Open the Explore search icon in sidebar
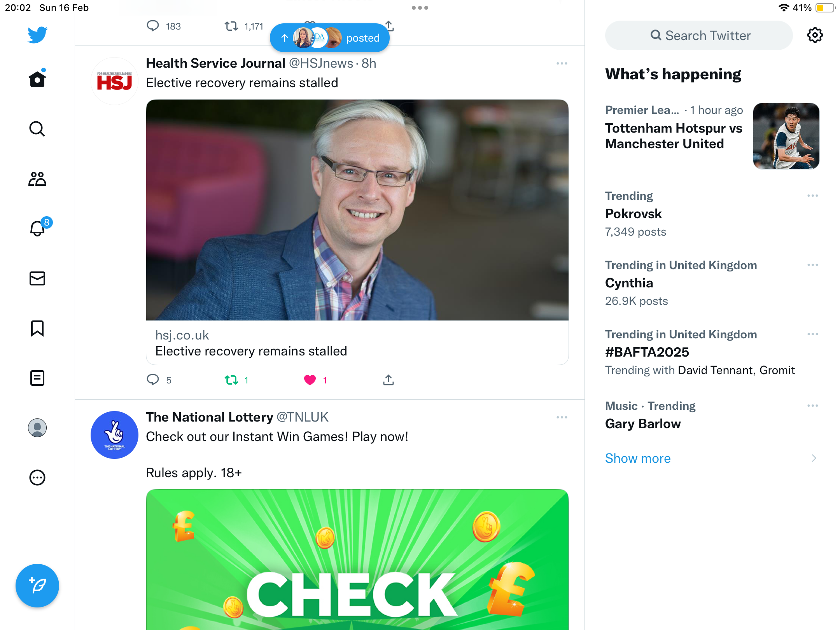This screenshot has width=840, height=630. coord(37,129)
